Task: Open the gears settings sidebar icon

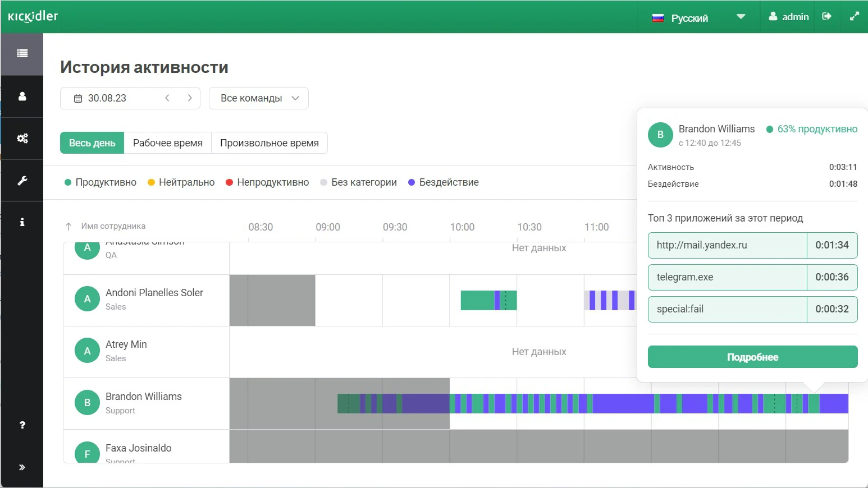Action: click(x=22, y=139)
